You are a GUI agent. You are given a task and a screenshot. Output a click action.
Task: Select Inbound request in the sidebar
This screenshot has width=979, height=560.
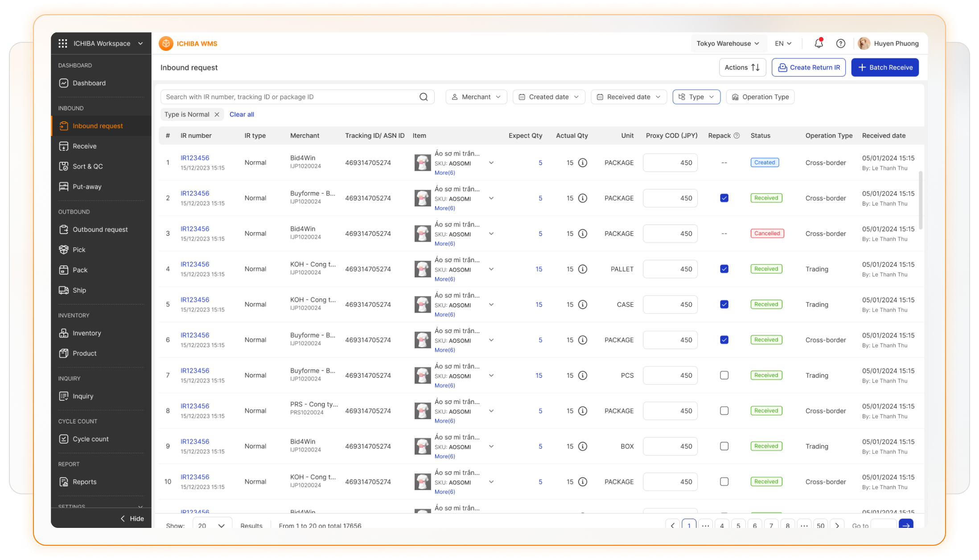[101, 126]
